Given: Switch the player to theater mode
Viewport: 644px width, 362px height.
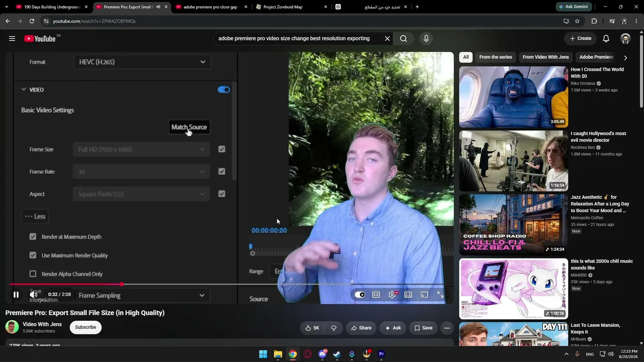Looking at the screenshot, I should pos(408,295).
